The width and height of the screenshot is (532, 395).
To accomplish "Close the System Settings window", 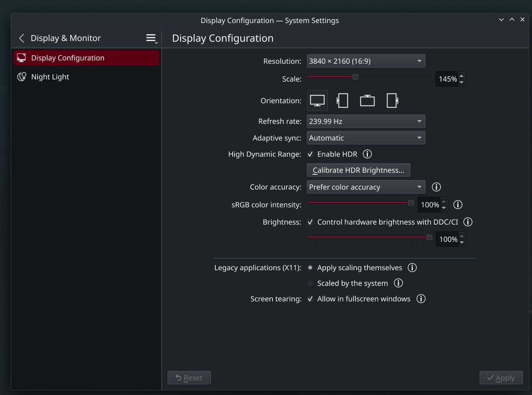I will (522, 20).
